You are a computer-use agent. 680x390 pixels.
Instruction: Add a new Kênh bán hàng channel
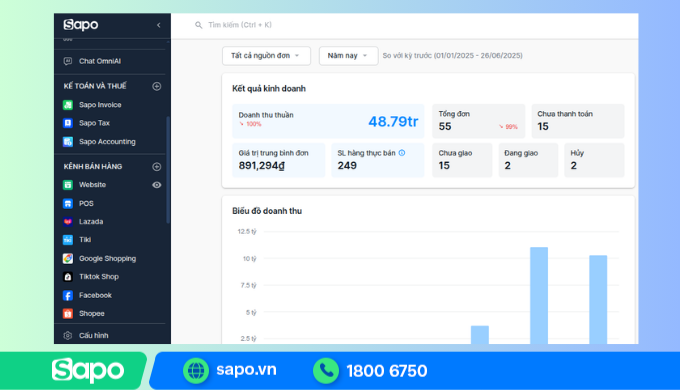tap(157, 167)
